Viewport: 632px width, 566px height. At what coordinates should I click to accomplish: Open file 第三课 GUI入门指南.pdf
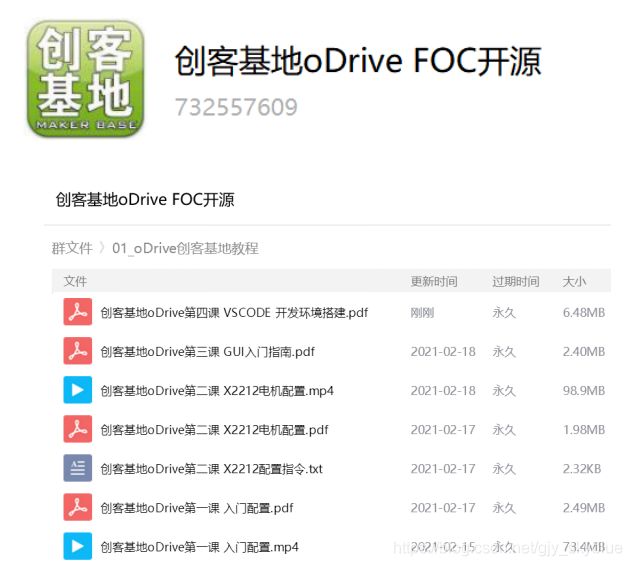(208, 352)
